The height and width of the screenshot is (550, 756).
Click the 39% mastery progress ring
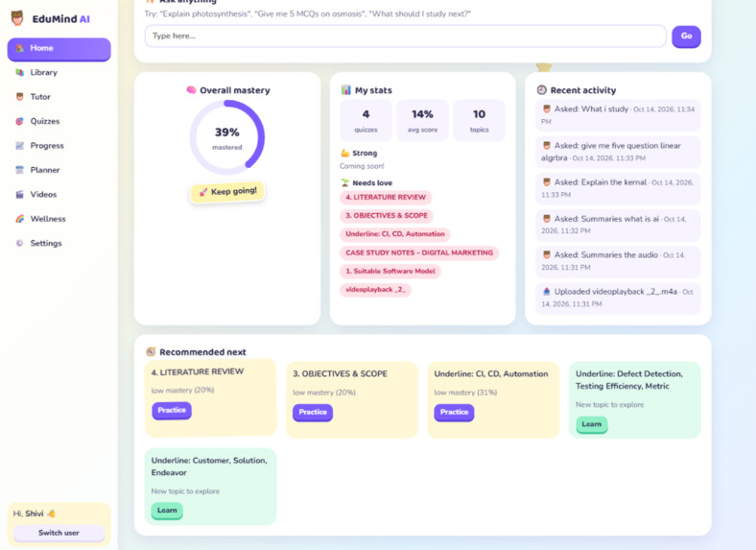tap(227, 137)
